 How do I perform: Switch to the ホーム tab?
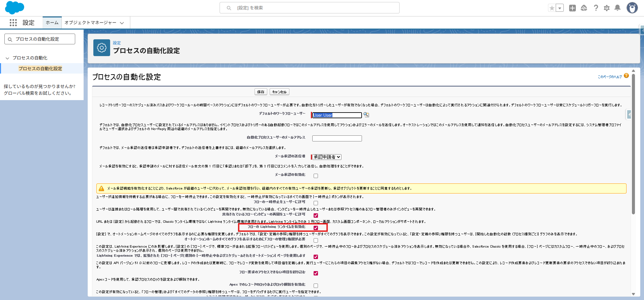point(52,23)
